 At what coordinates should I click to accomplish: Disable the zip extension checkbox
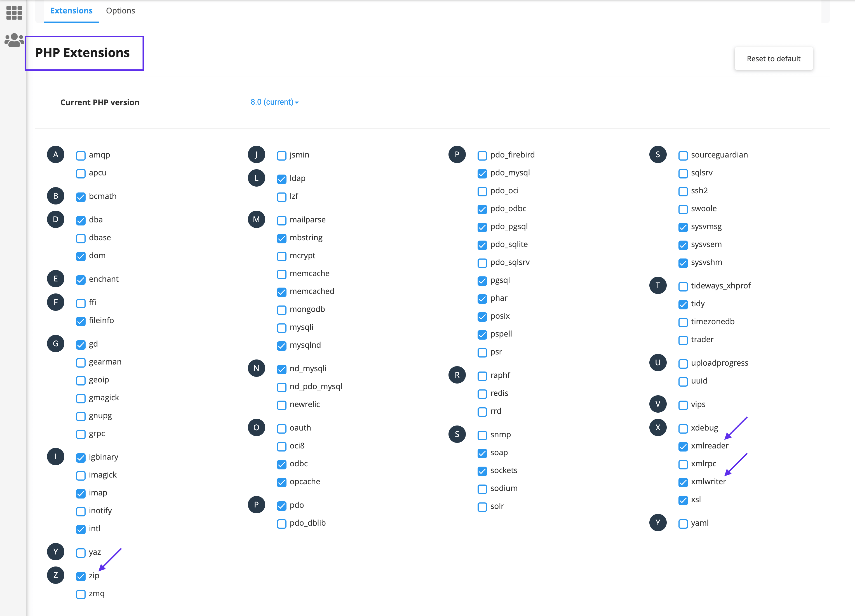pyautogui.click(x=81, y=577)
